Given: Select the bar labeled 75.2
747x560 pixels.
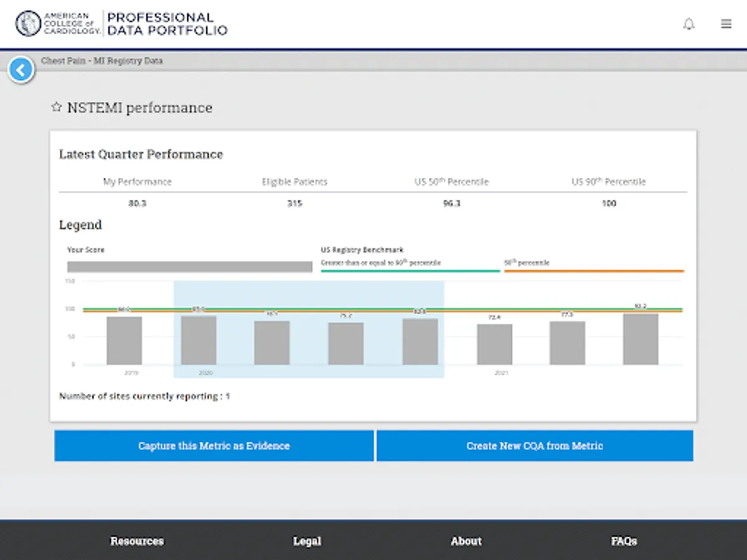Looking at the screenshot, I should pos(346,343).
